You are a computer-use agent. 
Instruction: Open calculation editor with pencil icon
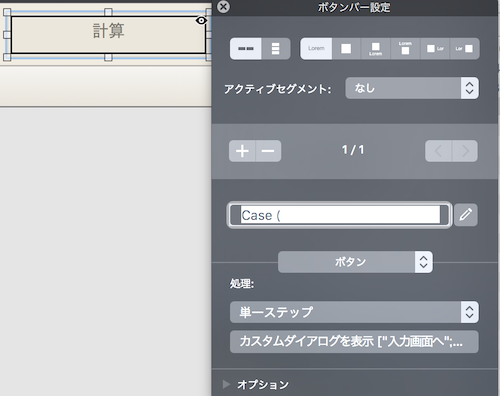[x=466, y=215]
